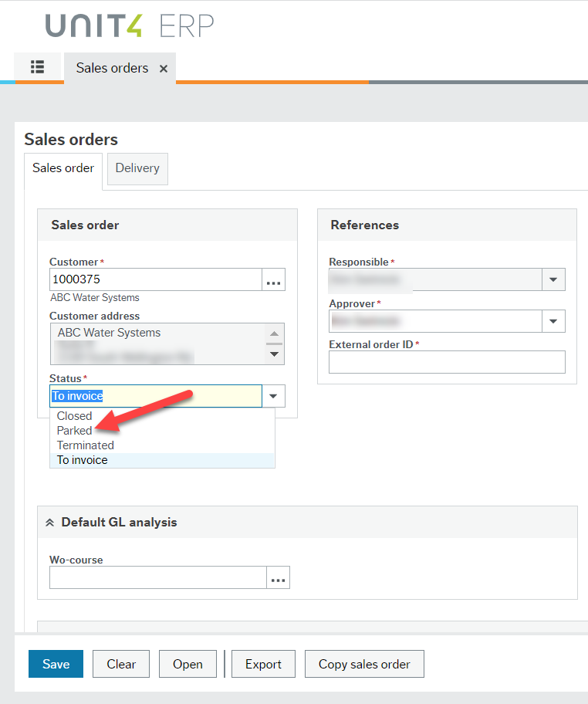Viewport: 588px width, 704px height.
Task: Click the Copy sales order button
Action: [x=363, y=664]
